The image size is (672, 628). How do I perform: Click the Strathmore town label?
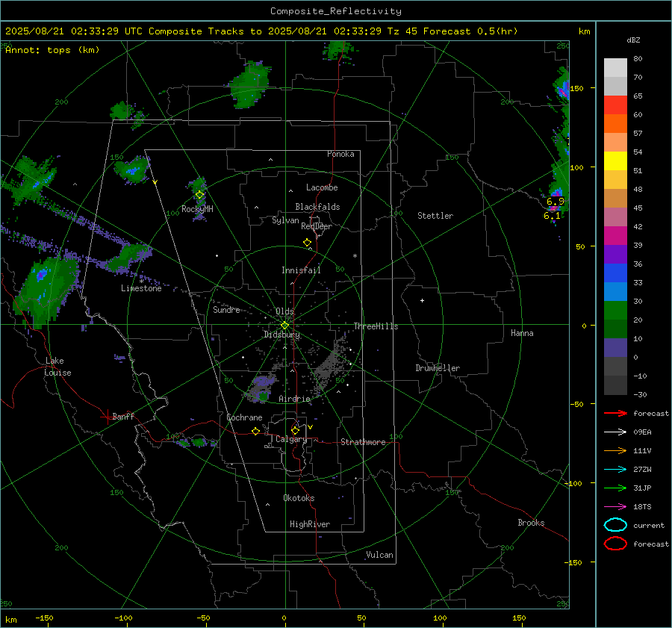point(363,442)
